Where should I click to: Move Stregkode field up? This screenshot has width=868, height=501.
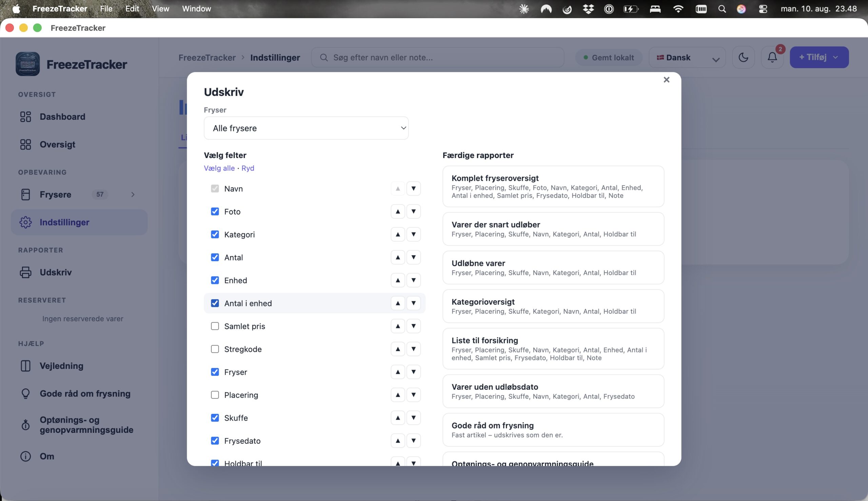[x=397, y=349]
